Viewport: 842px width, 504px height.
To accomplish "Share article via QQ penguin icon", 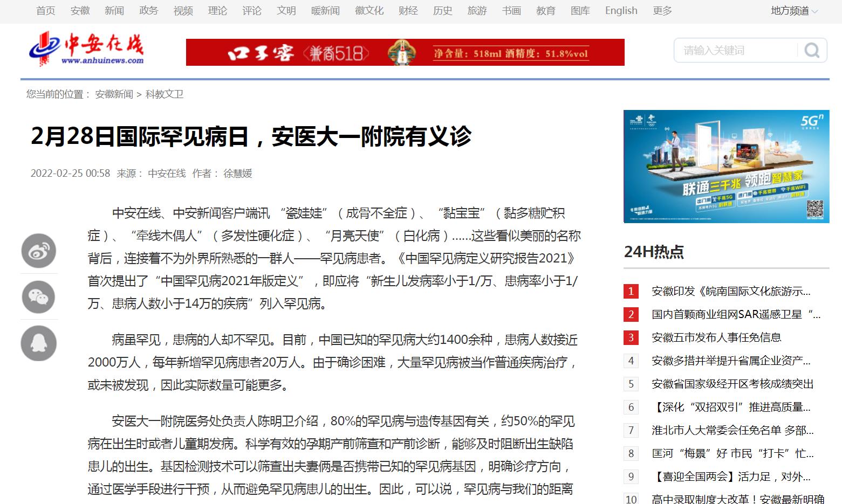I will point(39,343).
